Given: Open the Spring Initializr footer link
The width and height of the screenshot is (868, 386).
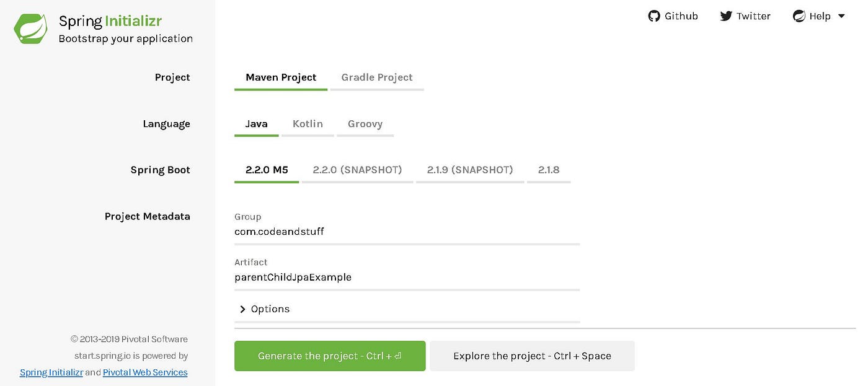Looking at the screenshot, I should pyautogui.click(x=51, y=372).
